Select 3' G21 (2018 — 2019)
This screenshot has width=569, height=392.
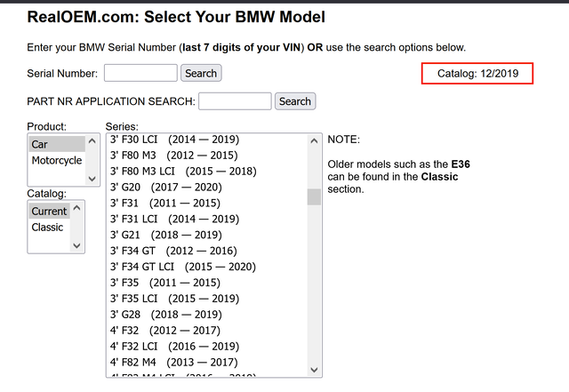(x=207, y=236)
